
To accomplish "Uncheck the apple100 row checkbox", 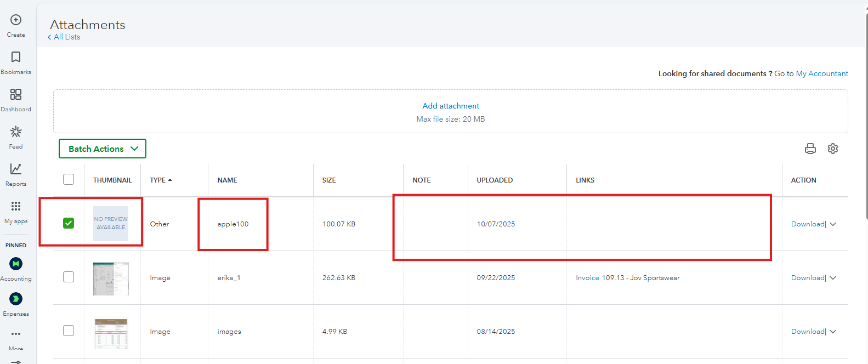I will [69, 223].
